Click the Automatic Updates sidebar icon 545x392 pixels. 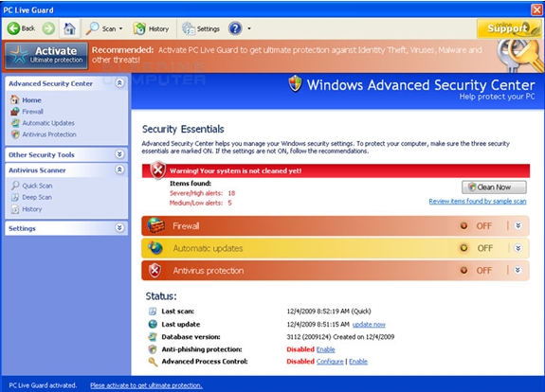click(x=15, y=122)
